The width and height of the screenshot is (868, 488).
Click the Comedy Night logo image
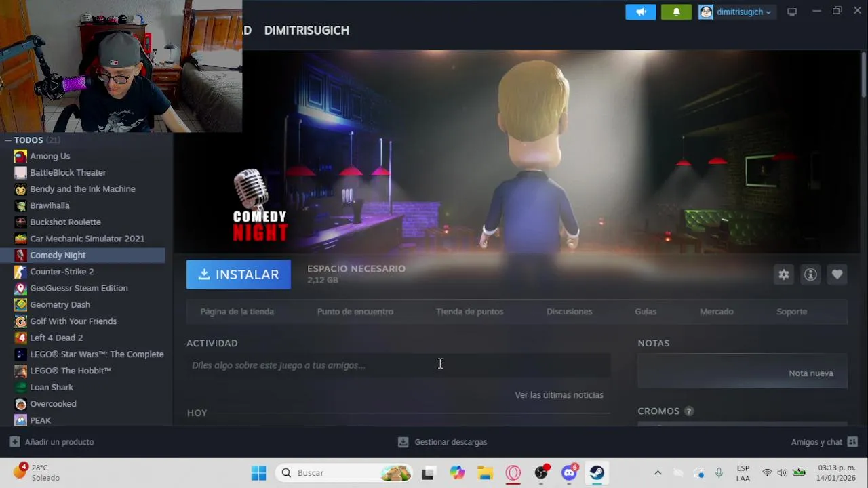click(x=260, y=205)
